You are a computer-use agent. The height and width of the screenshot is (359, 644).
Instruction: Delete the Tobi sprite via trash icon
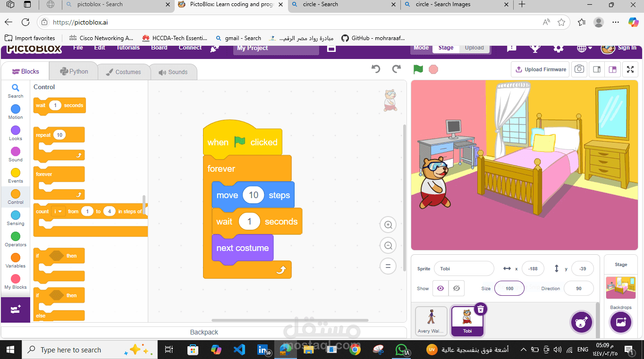480,309
